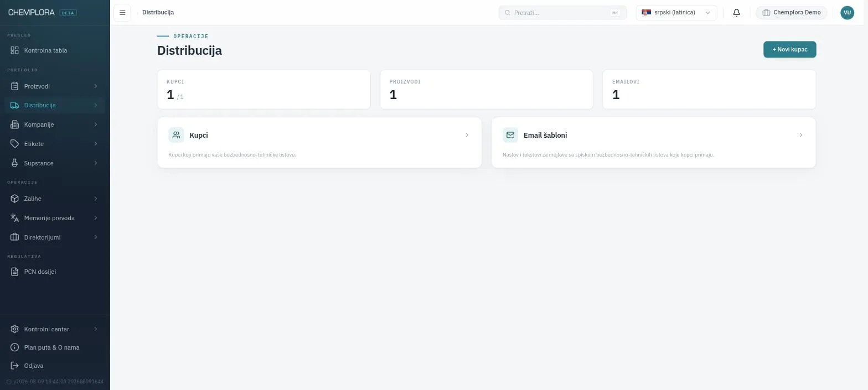Click the KUPCI stat card

[264, 90]
